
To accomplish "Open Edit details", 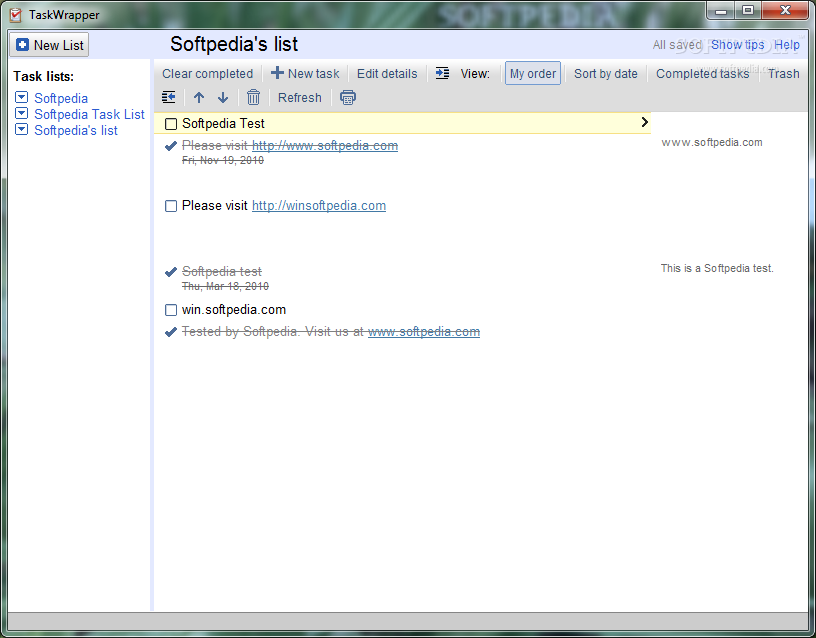I will click(x=387, y=73).
